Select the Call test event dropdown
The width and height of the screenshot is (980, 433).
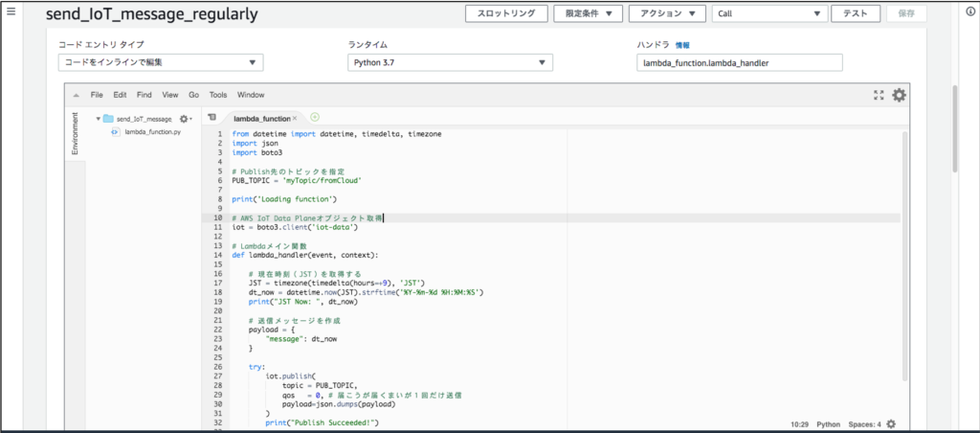pyautogui.click(x=769, y=13)
